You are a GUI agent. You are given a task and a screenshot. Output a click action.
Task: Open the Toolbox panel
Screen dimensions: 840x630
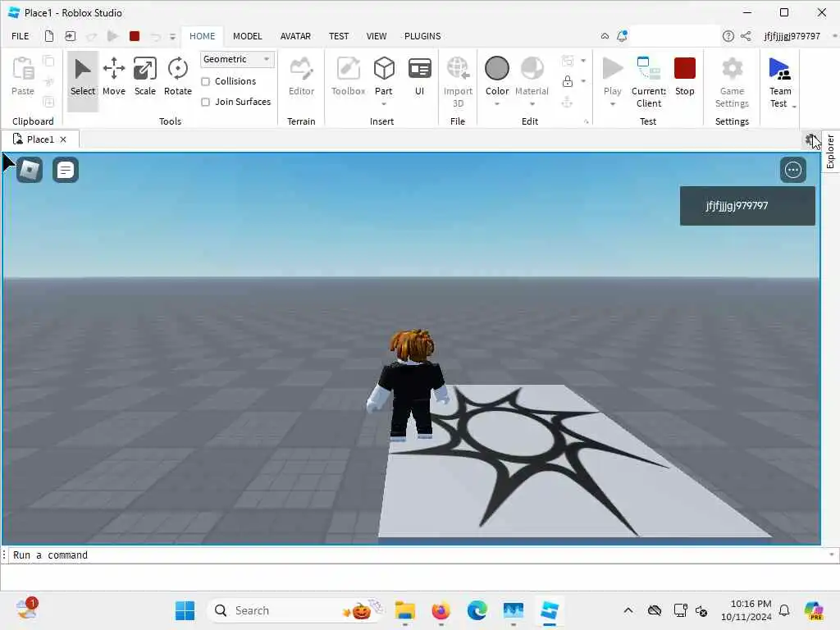pos(348,78)
